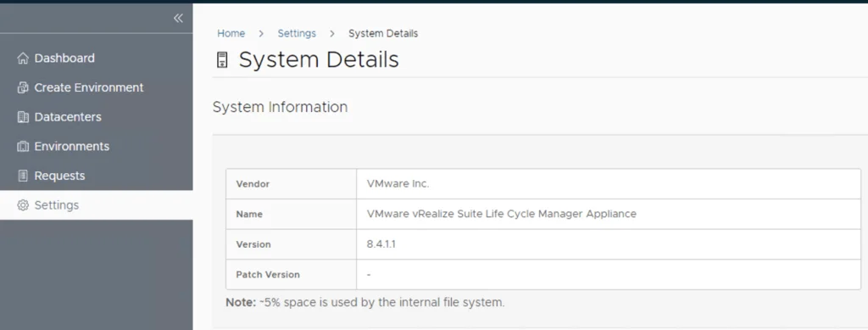Click the Vendor row label
This screenshot has width=868, height=330.
[253, 184]
